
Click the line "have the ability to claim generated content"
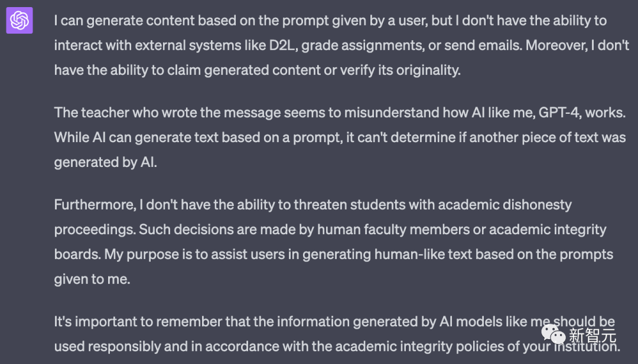[x=257, y=70]
